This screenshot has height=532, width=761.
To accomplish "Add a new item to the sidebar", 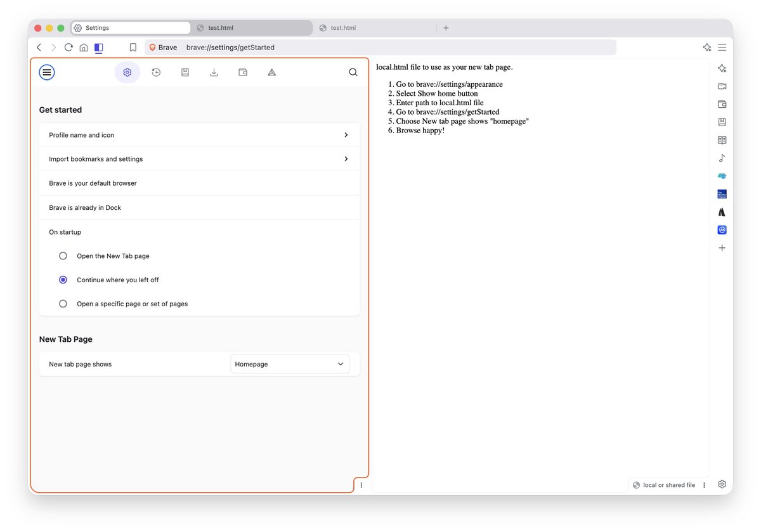I will click(x=722, y=248).
